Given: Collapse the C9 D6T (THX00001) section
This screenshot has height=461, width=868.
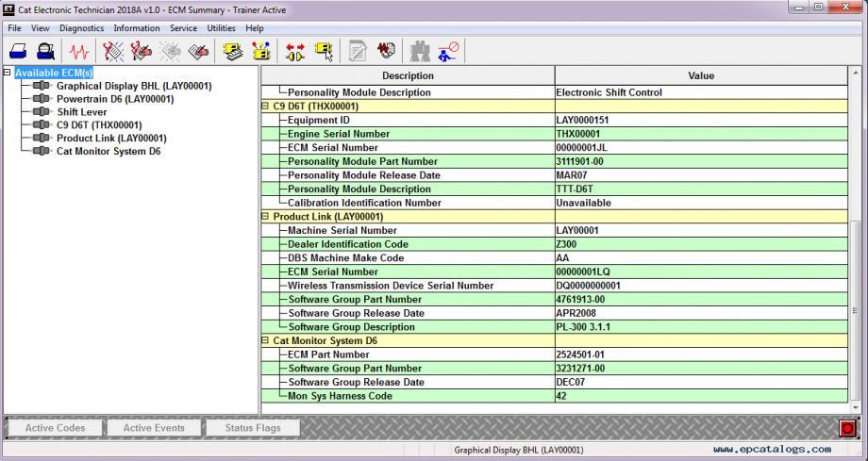Looking at the screenshot, I should pyautogui.click(x=265, y=107).
